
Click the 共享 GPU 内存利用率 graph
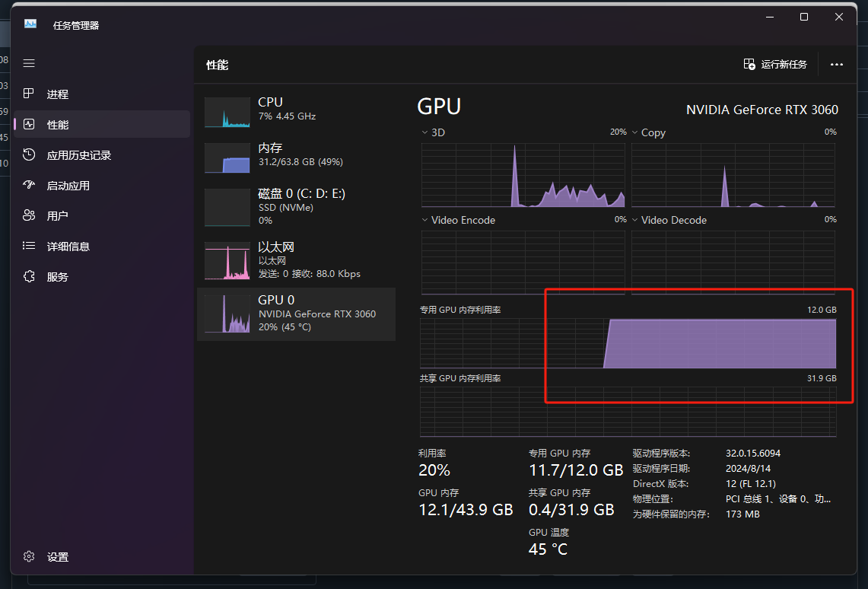(628, 412)
